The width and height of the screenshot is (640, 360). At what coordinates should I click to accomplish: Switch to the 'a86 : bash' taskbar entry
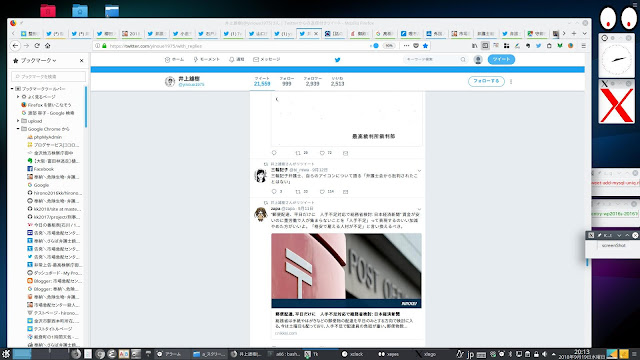point(284,354)
